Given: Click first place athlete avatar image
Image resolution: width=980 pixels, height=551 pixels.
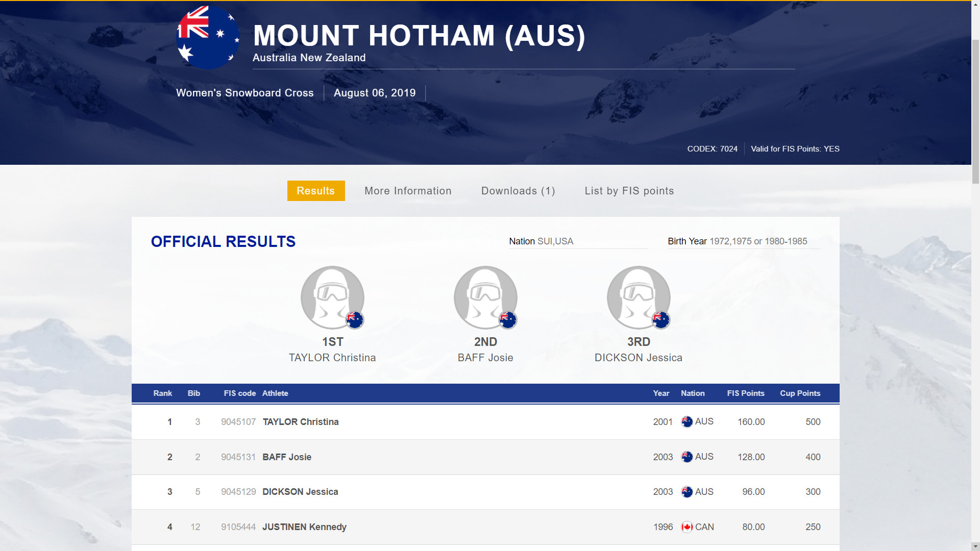Looking at the screenshot, I should point(332,296).
